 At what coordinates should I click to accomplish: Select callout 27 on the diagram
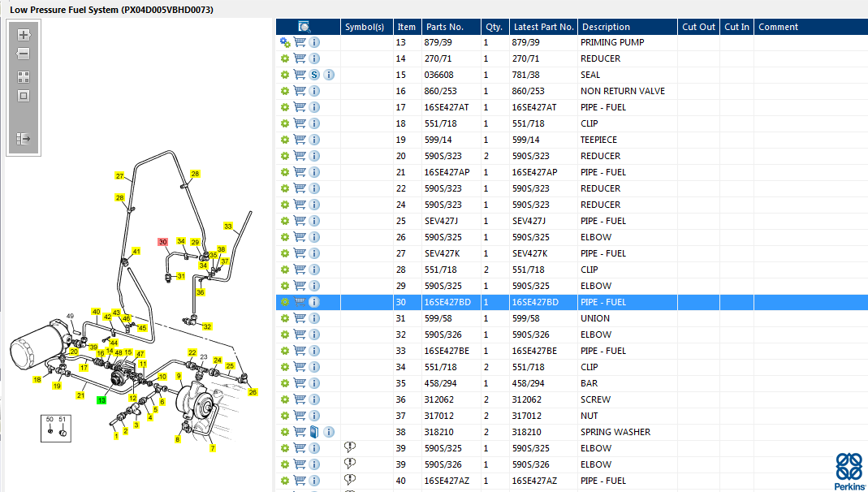(x=119, y=176)
